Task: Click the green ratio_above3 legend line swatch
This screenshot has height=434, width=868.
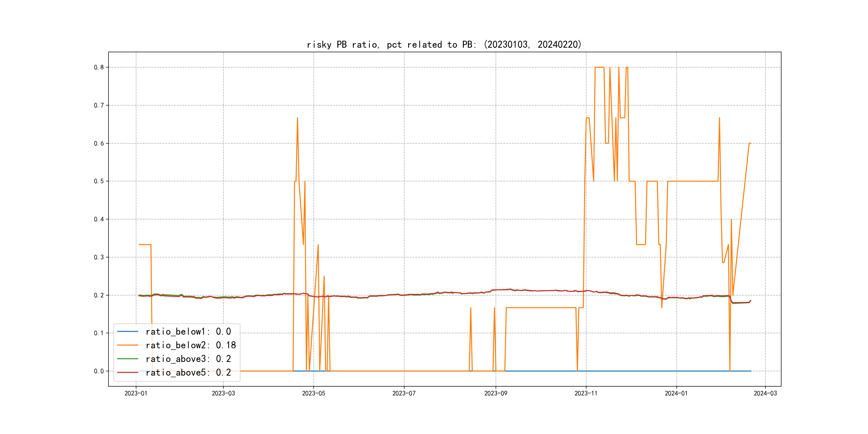Action: click(127, 359)
